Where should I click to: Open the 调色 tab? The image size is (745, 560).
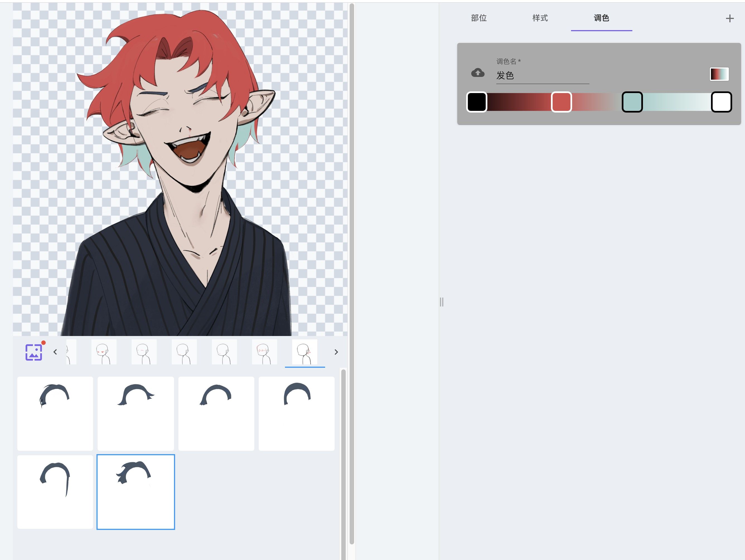click(x=601, y=18)
